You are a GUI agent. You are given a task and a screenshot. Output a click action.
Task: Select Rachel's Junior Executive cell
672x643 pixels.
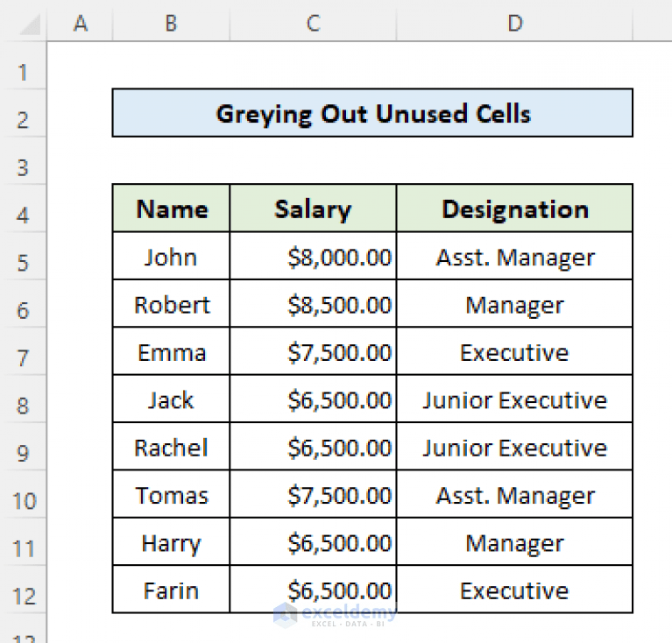[514, 447]
